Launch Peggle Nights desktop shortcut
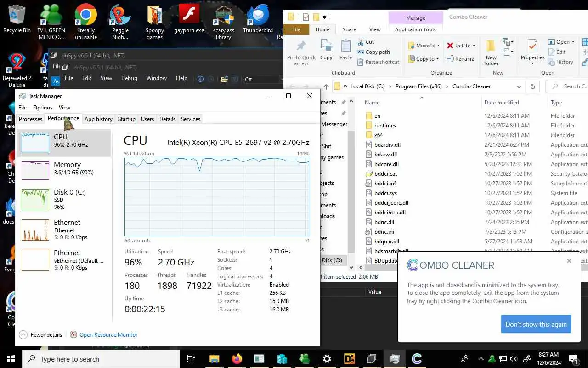The image size is (588, 368). [120, 22]
